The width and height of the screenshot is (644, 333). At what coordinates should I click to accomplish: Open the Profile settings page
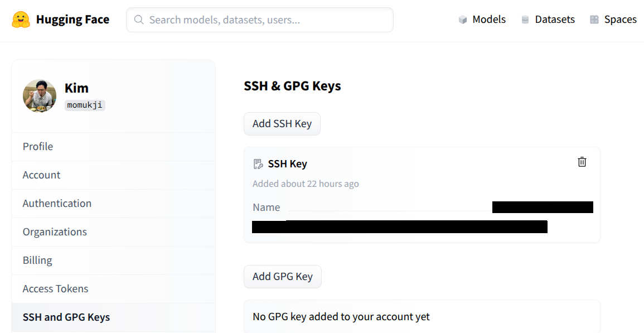click(38, 146)
